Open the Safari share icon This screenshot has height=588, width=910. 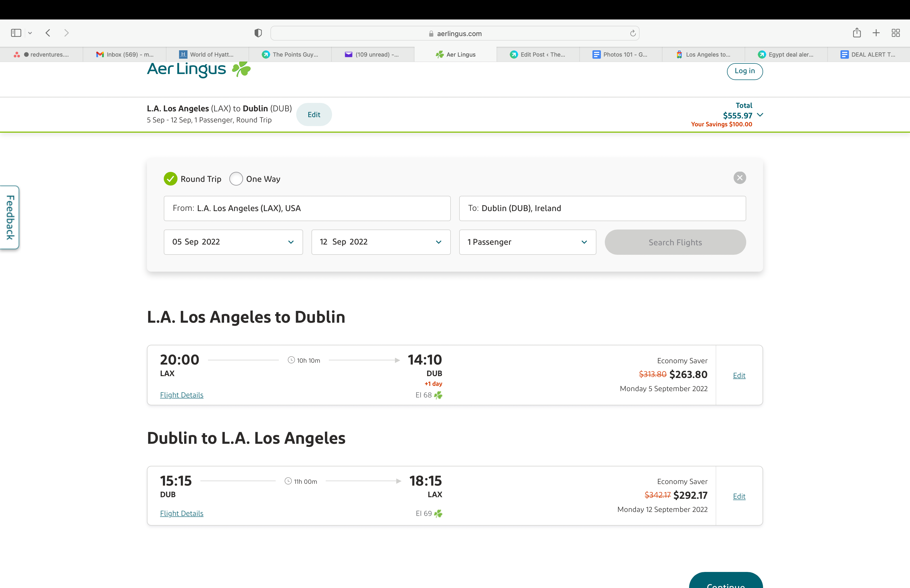857,33
